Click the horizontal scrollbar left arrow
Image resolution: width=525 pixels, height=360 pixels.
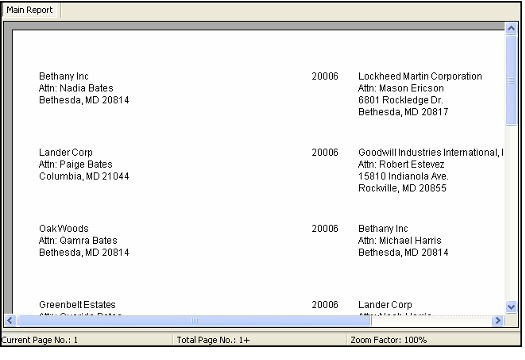pyautogui.click(x=10, y=320)
